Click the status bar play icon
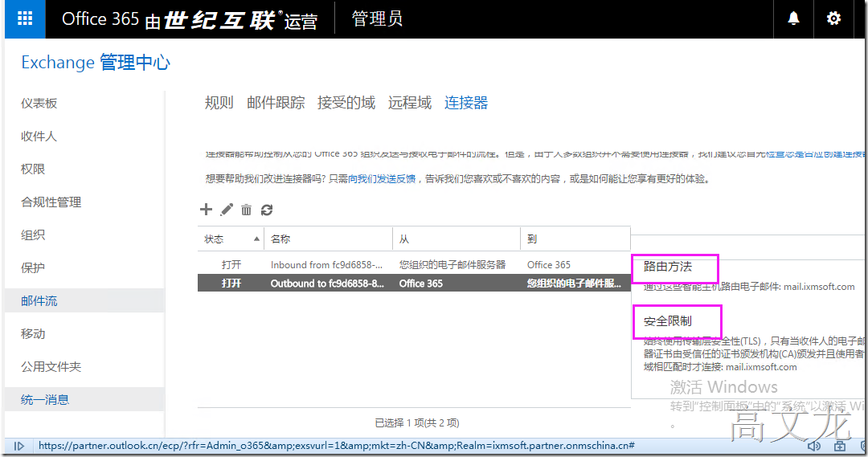This screenshot has width=868, height=457. point(18,446)
